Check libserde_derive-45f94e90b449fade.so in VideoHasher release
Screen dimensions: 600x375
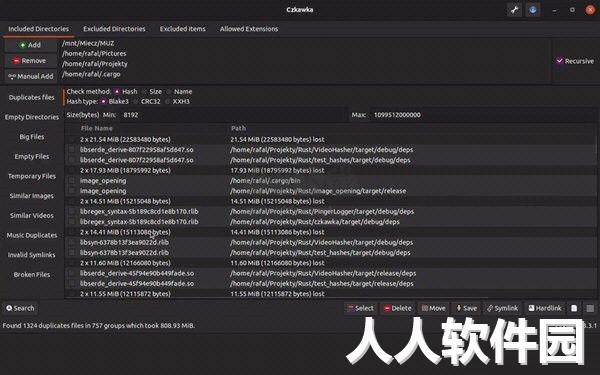pos(72,273)
